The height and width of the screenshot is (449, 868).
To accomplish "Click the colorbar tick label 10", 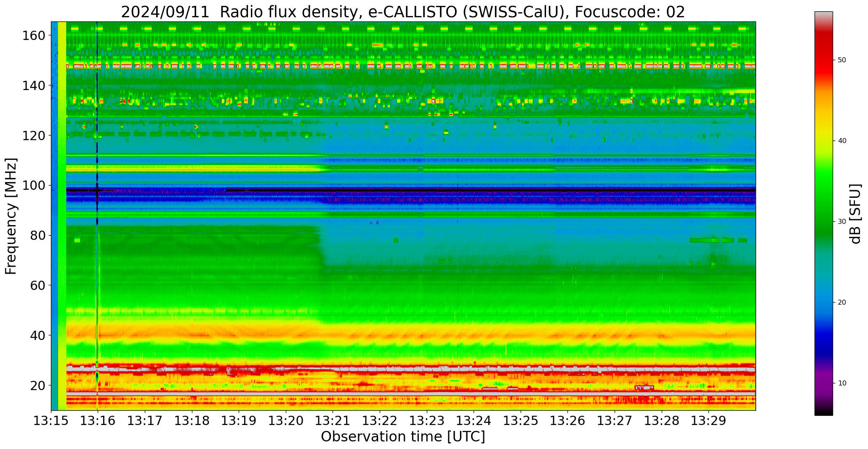I will click(842, 383).
